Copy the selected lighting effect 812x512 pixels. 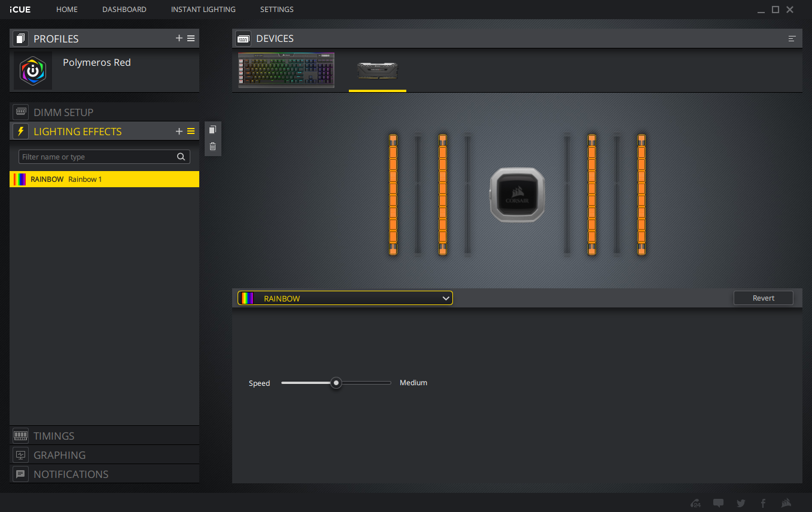click(x=212, y=130)
